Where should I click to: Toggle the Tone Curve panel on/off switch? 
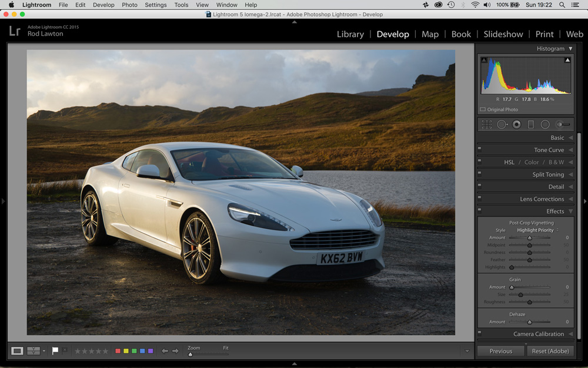point(480,150)
